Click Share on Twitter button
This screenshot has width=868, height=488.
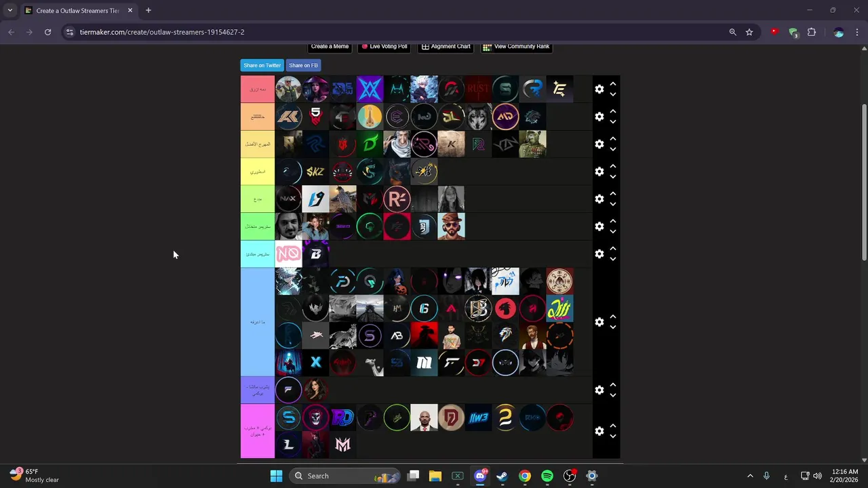click(x=262, y=65)
